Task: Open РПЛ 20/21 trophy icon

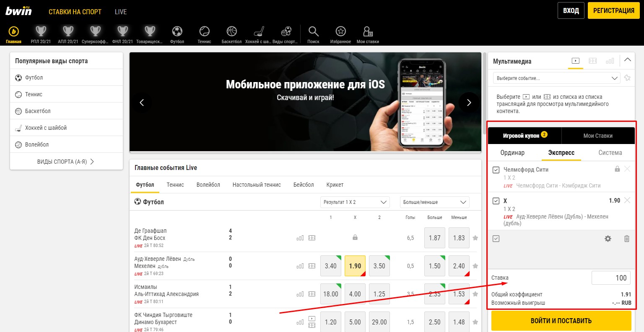Action: tap(41, 31)
